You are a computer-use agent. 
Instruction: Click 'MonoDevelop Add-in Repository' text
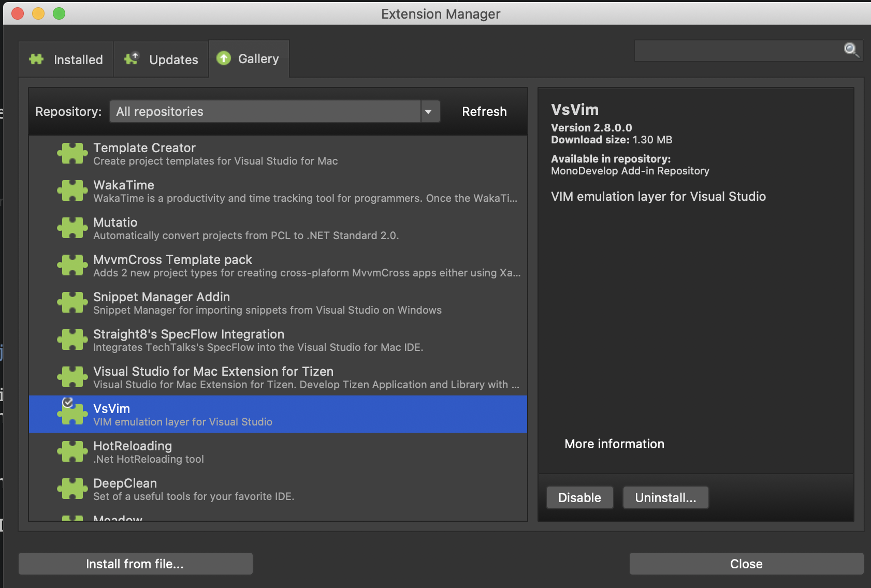(x=630, y=171)
